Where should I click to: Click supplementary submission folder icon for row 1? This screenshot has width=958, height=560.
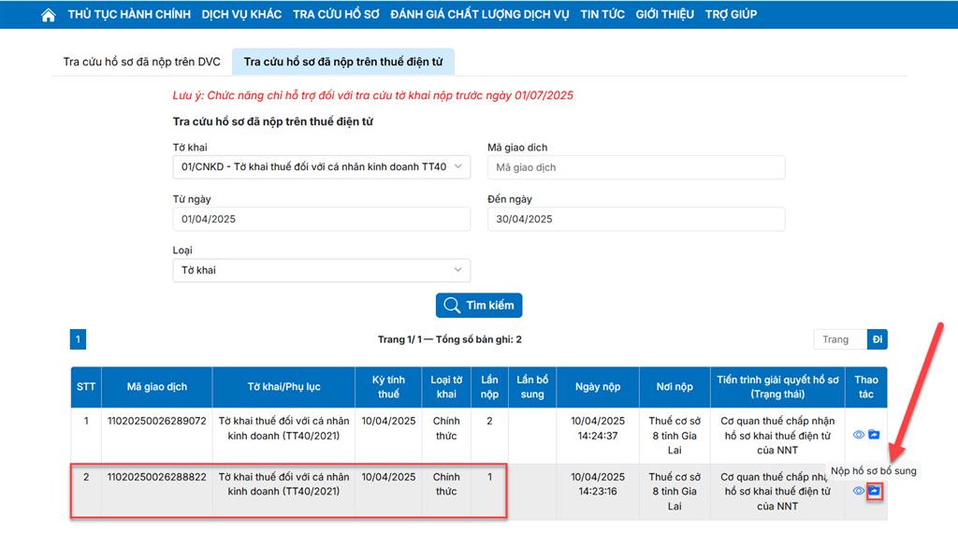pos(874,435)
